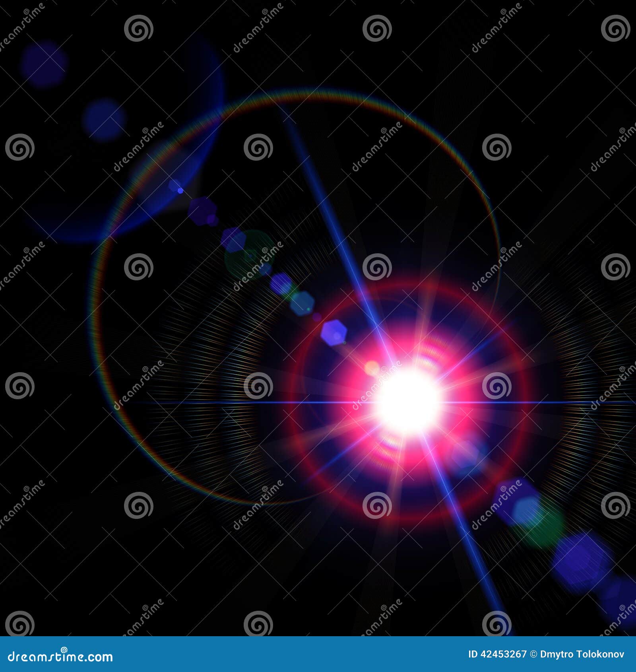
Task: Click the horizontal blue flare line
Action: (x=199, y=403)
